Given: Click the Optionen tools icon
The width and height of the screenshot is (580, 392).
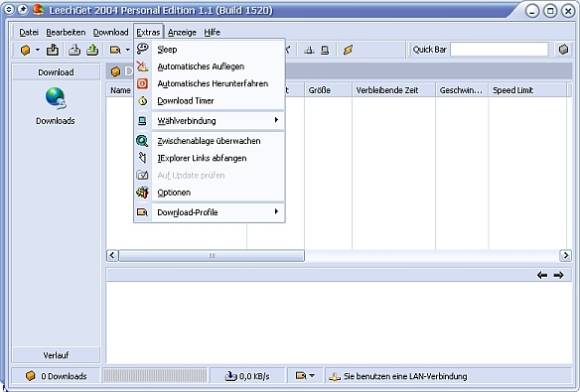Looking at the screenshot, I should tap(142, 192).
